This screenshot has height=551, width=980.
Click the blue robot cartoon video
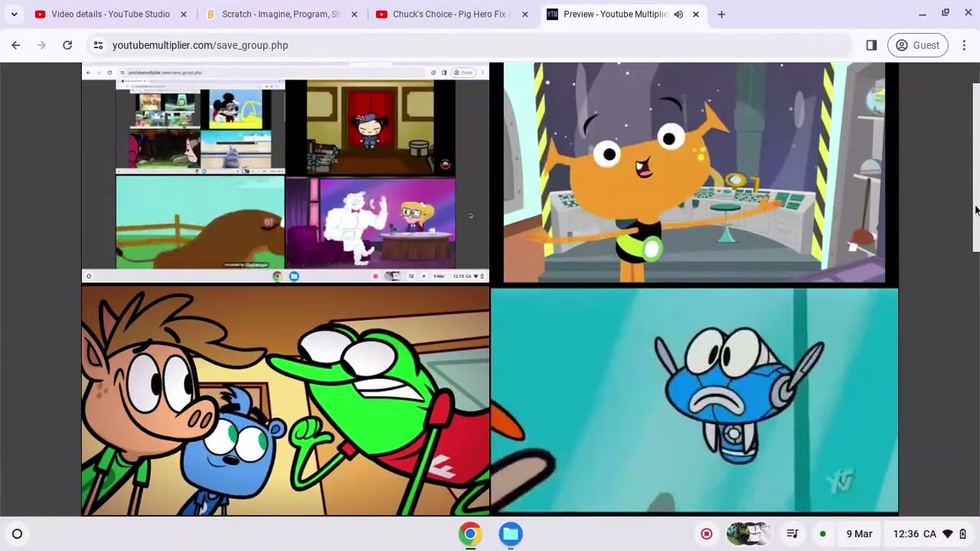tap(694, 401)
